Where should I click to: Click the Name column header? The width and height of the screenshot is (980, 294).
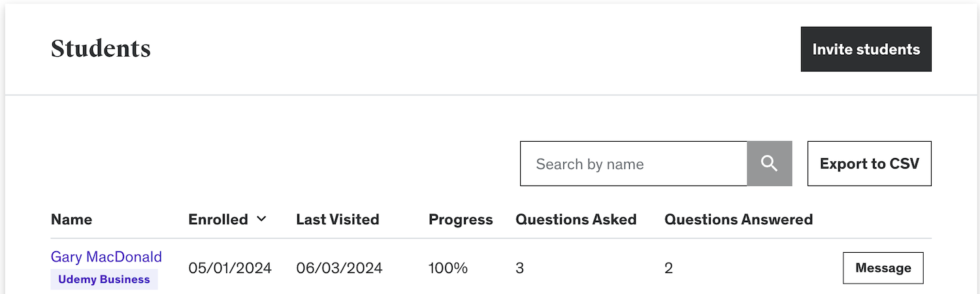click(x=71, y=220)
